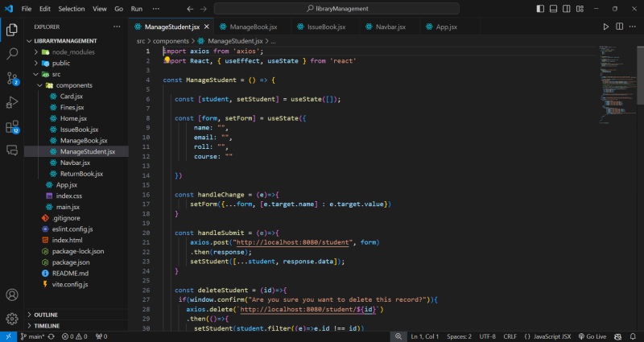
Task: Open the Extensions view
Action: 12,126
